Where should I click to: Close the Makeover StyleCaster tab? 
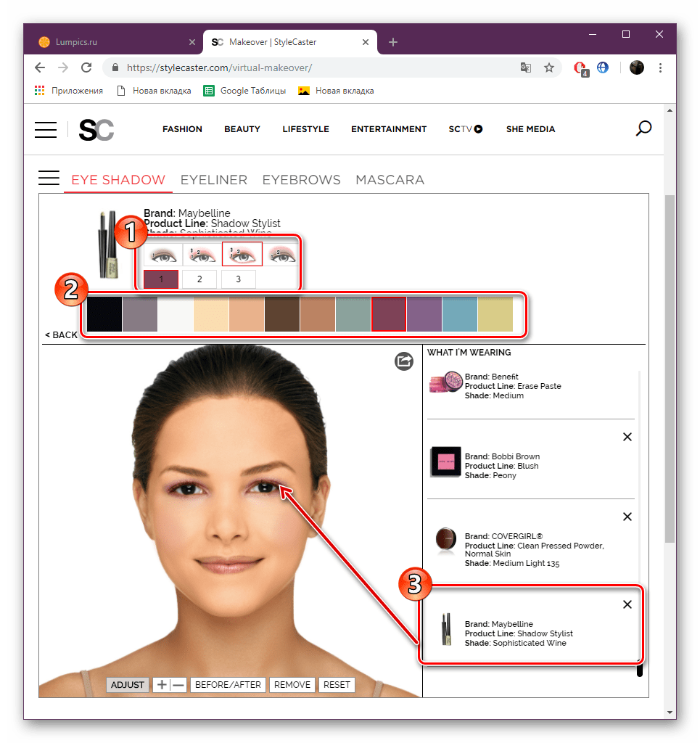coord(365,42)
